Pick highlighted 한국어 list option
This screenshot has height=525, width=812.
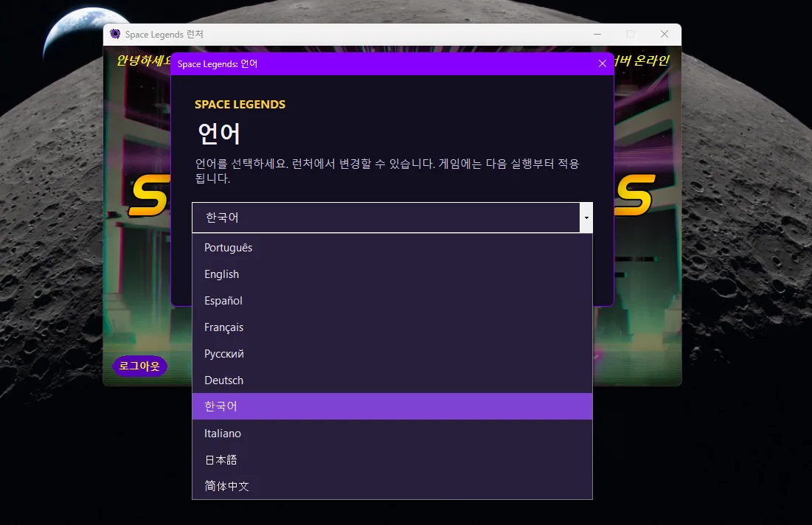pyautogui.click(x=392, y=406)
